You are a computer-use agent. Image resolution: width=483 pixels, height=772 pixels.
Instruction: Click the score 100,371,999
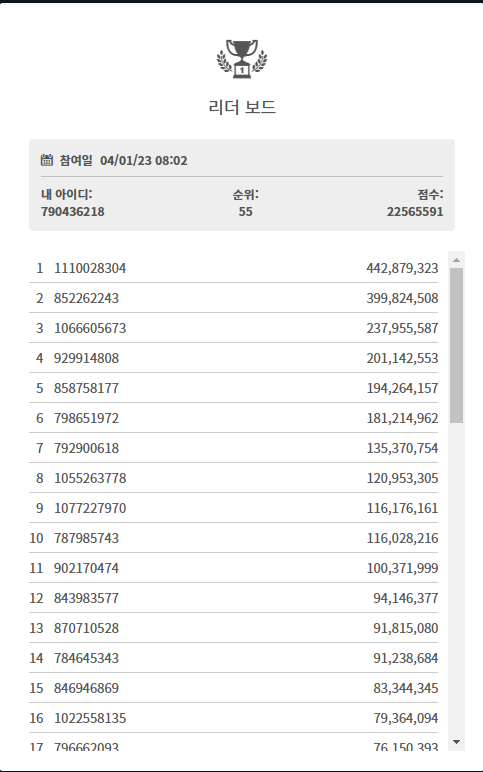402,569
